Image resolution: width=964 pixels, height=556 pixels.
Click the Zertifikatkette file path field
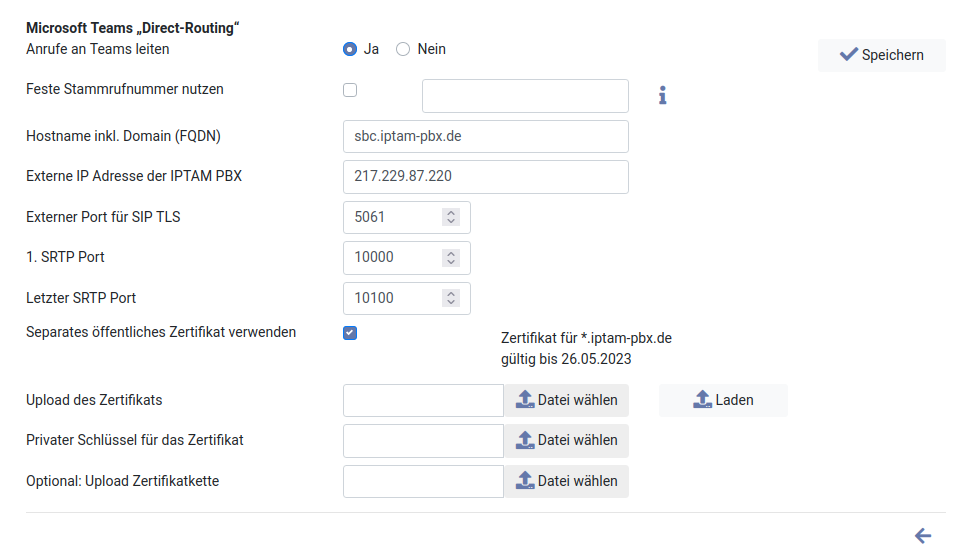423,481
